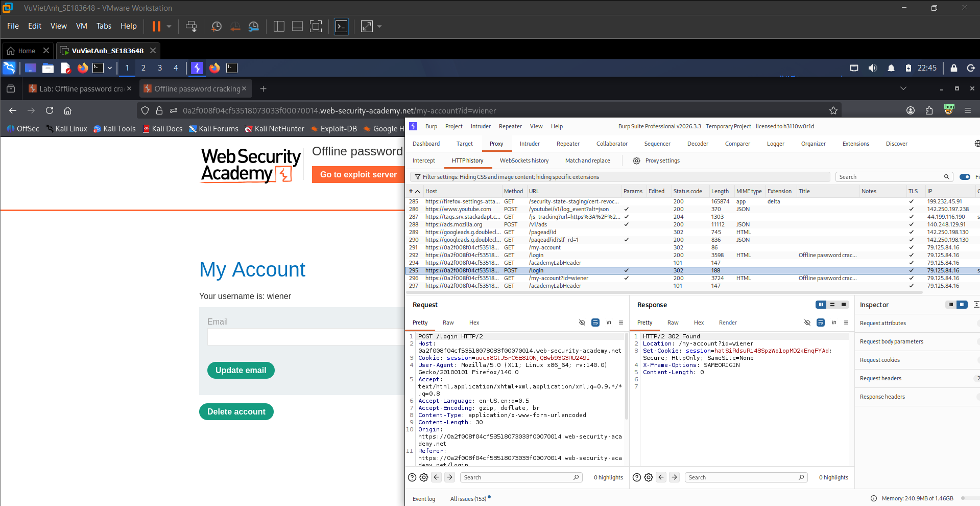980x506 pixels.
Task: Open the VMware snapshot manager
Action: tap(254, 26)
